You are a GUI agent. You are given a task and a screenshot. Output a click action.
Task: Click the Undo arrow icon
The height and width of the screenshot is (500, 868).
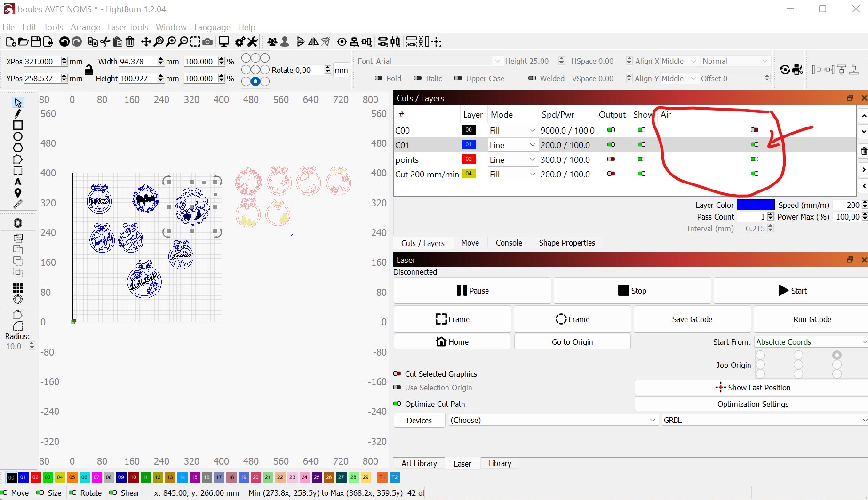click(64, 42)
